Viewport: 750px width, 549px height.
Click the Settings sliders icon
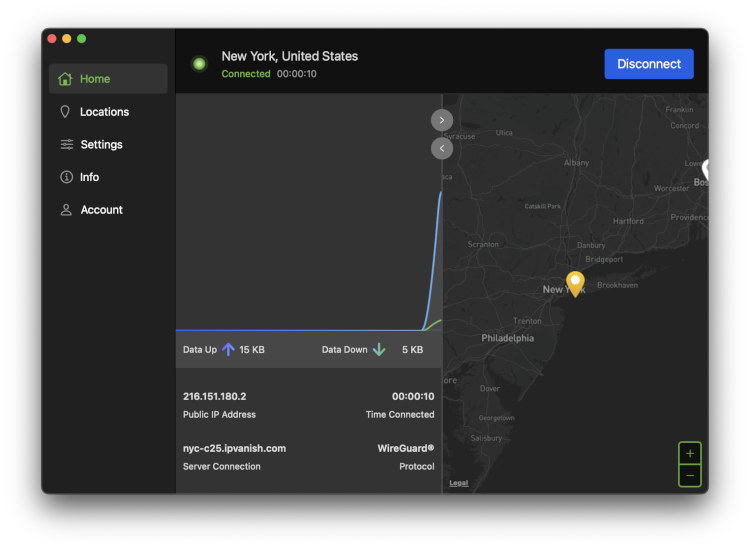click(66, 144)
